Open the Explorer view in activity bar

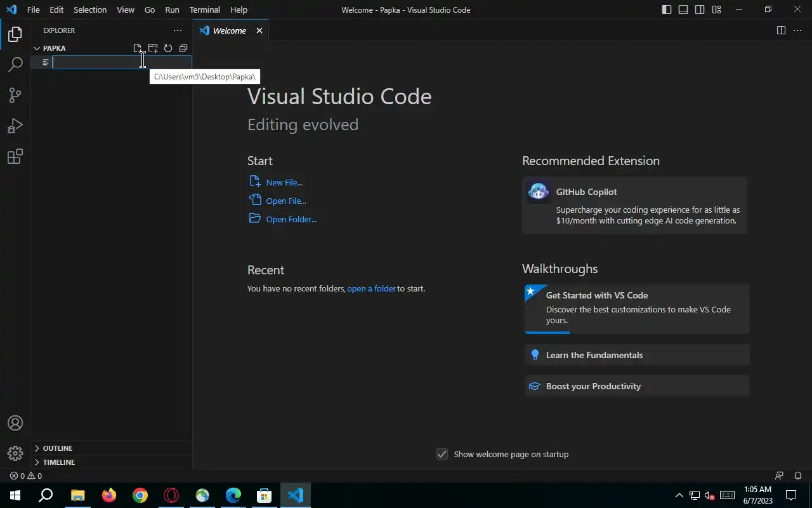15,34
